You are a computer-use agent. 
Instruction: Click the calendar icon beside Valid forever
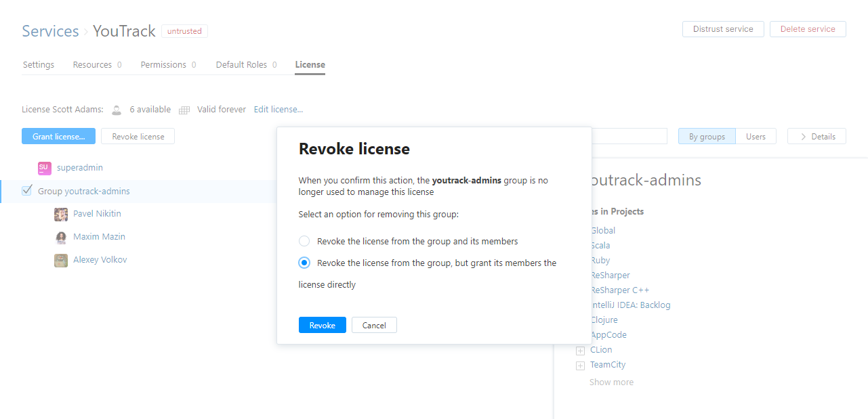(x=184, y=110)
